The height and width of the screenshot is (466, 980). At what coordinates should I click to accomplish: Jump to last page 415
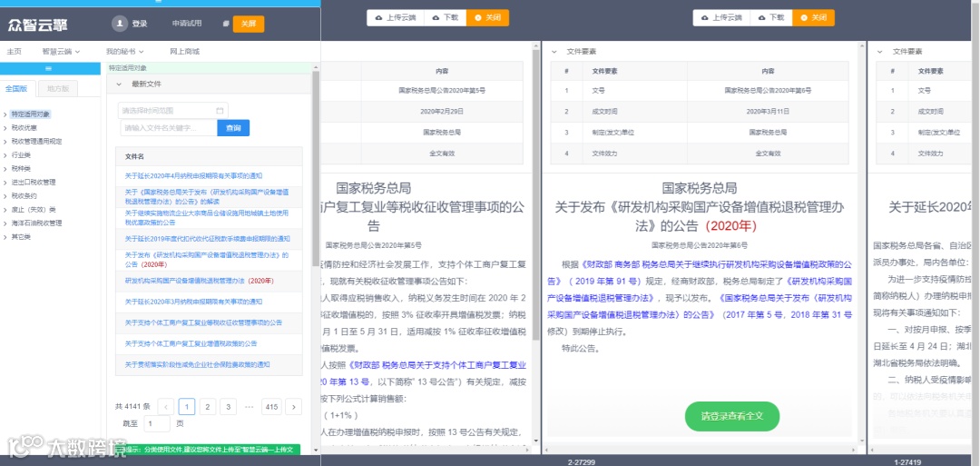[271, 407]
